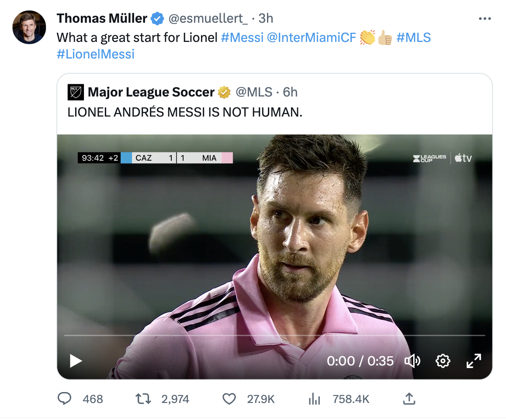The width and height of the screenshot is (506, 420).
Task: Open tweet analytics via the views icon
Action: click(315, 399)
